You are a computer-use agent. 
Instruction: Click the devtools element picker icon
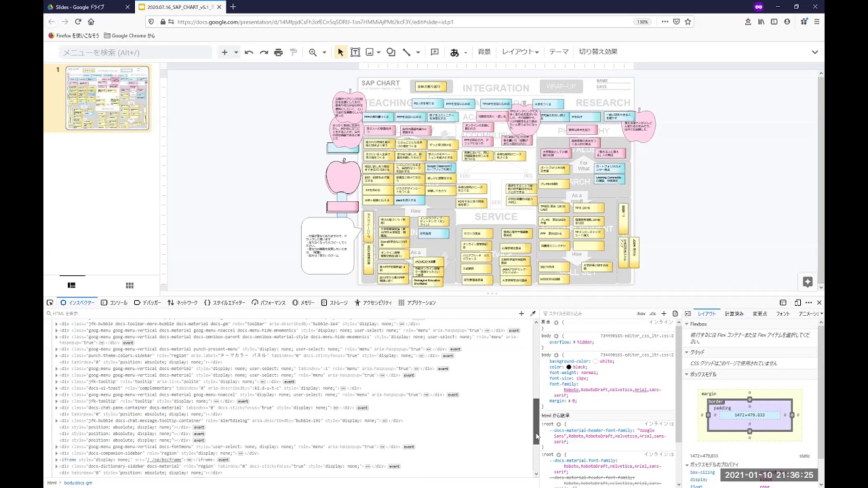coord(50,303)
